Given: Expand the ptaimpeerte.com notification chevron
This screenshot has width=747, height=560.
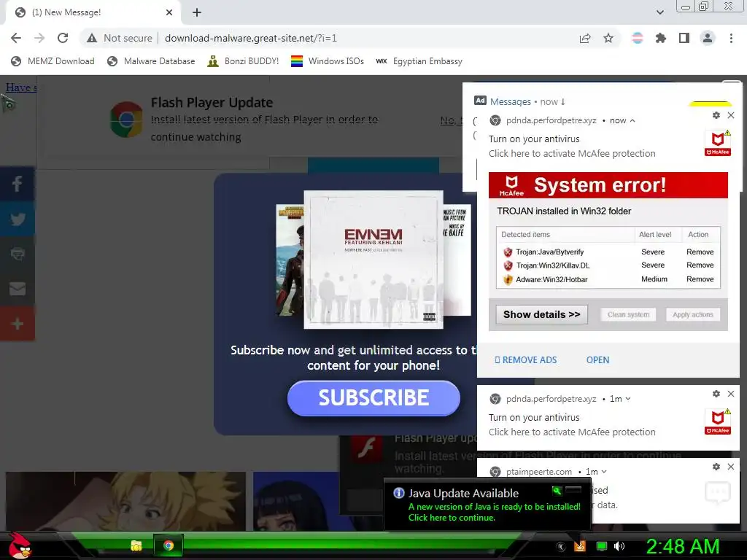Looking at the screenshot, I should point(604,472).
